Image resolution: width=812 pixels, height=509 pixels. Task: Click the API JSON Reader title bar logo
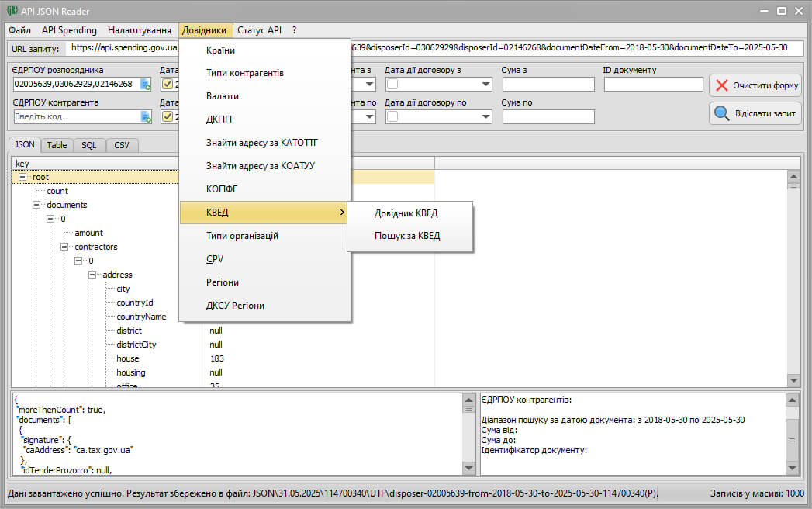pos(12,11)
